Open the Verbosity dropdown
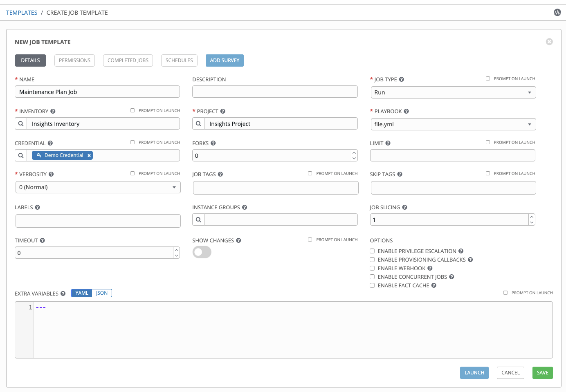This screenshot has width=566, height=392. [98, 187]
